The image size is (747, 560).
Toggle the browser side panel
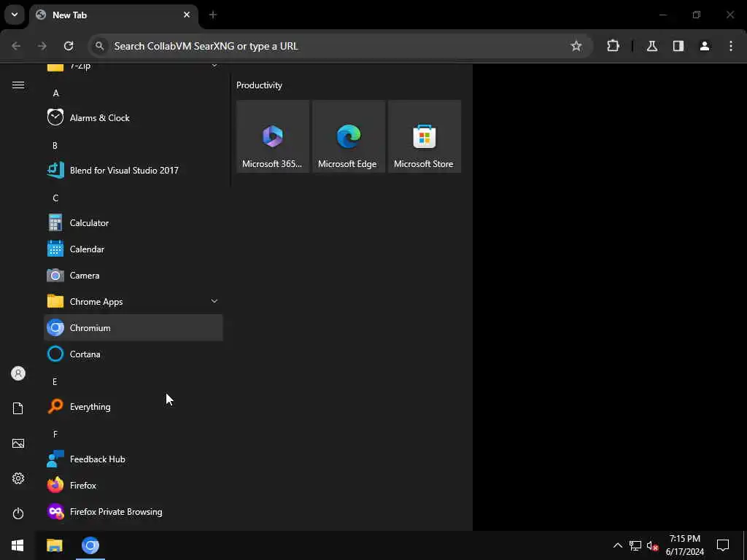click(678, 46)
